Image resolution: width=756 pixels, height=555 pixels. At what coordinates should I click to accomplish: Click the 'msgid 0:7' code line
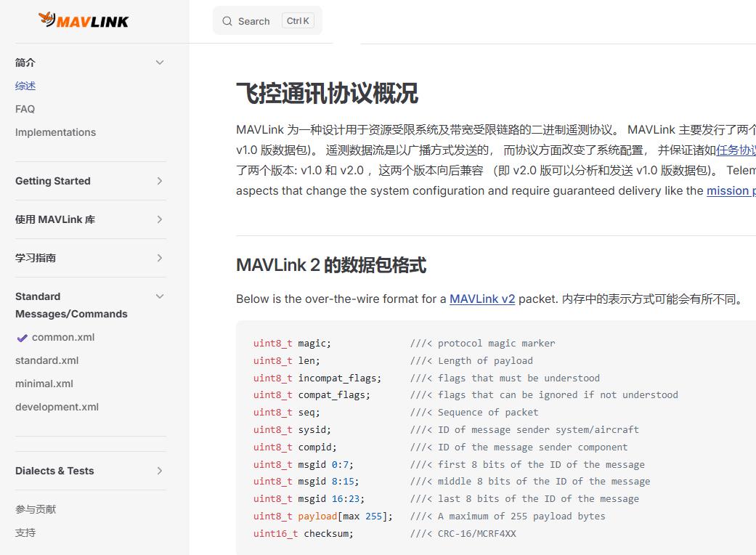point(304,464)
